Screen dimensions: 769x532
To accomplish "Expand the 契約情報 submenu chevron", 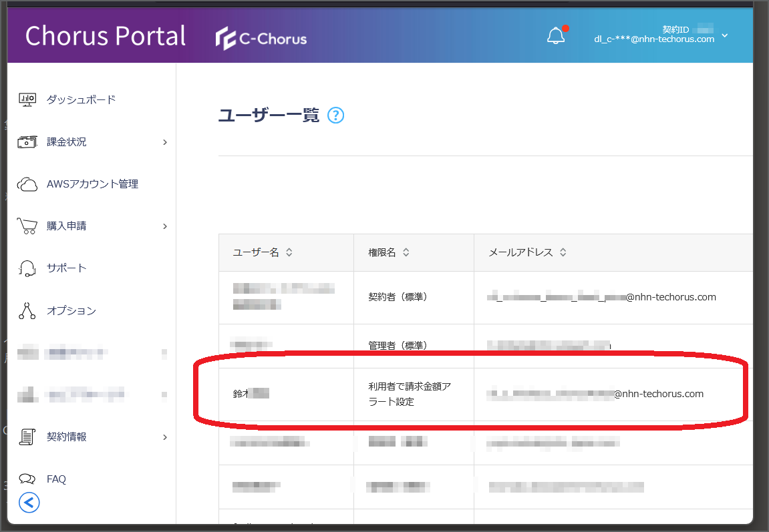I will [x=165, y=437].
